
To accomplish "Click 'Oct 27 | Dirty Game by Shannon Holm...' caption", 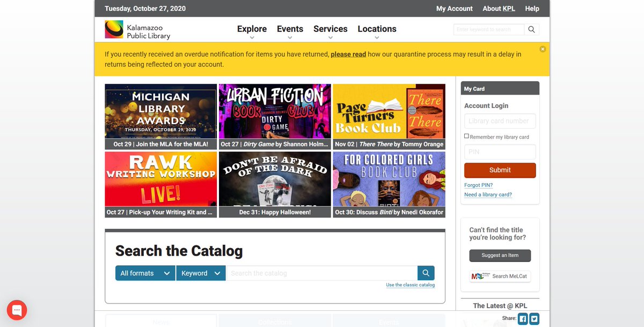I will click(x=275, y=144).
